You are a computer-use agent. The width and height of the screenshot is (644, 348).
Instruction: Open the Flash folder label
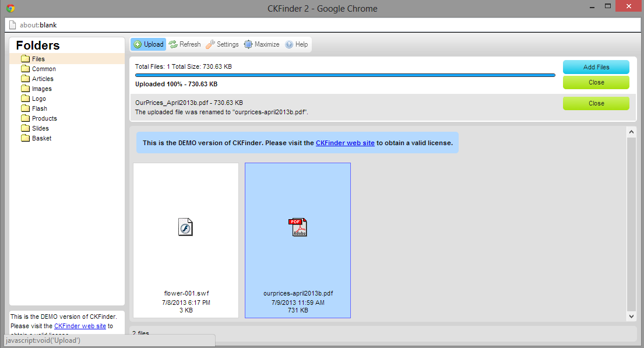(x=40, y=108)
